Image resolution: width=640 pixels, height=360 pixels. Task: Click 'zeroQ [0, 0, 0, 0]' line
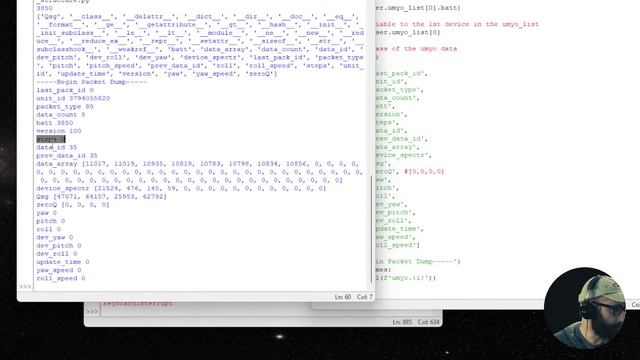pos(73,204)
